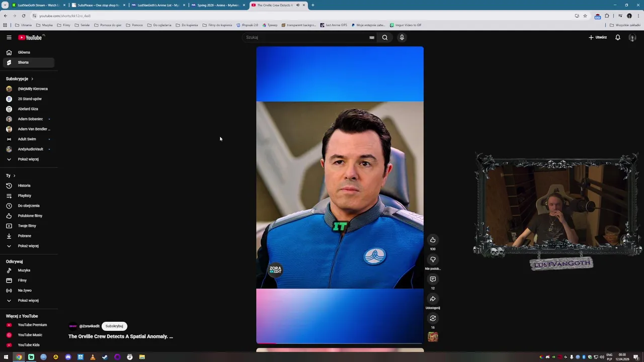Open Na żywo live section
This screenshot has width=644, height=362.
point(28,291)
